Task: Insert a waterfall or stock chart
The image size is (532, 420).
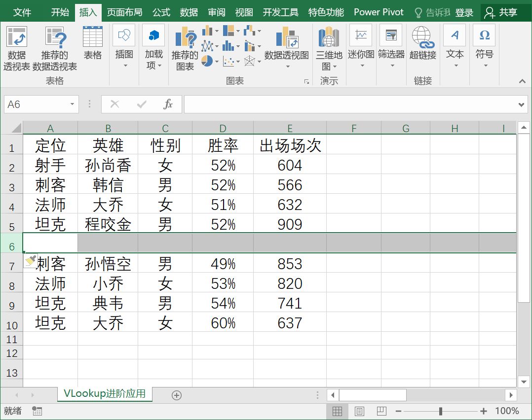Action: (x=249, y=31)
